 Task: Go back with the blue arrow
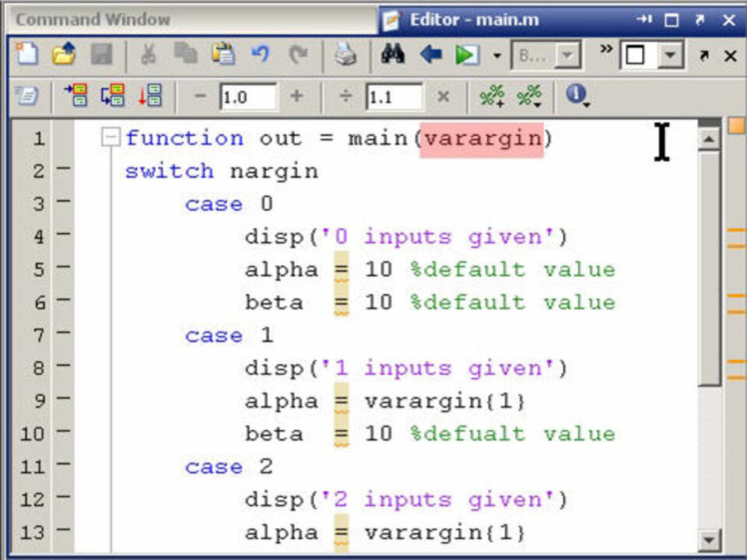(x=430, y=54)
